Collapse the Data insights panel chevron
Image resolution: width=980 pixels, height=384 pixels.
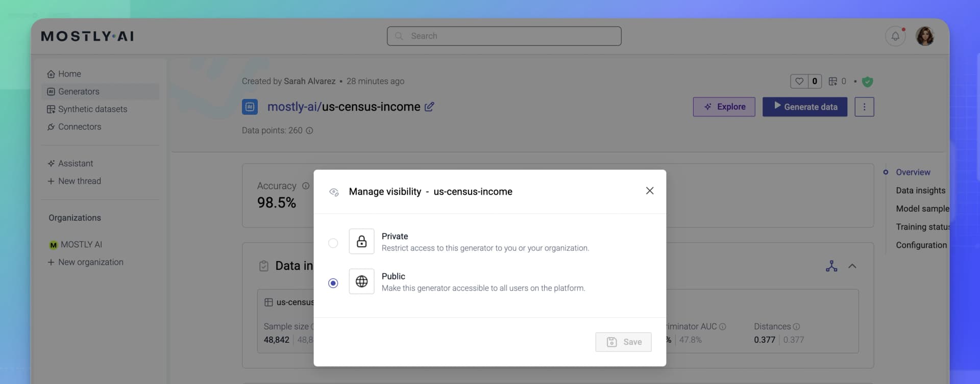click(852, 266)
